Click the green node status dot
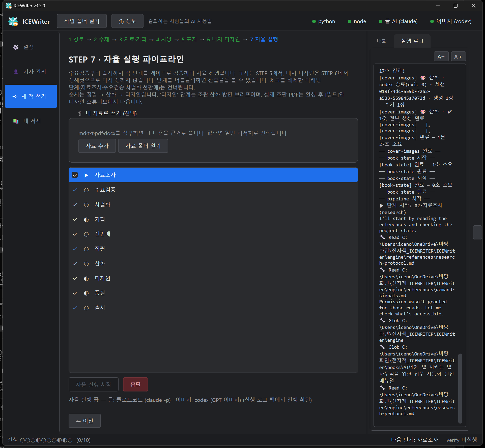 click(x=349, y=21)
